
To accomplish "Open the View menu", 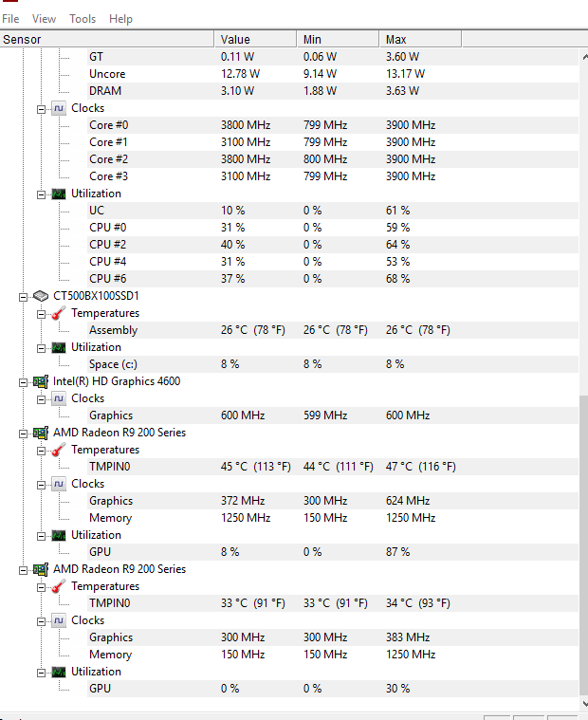I will click(44, 19).
